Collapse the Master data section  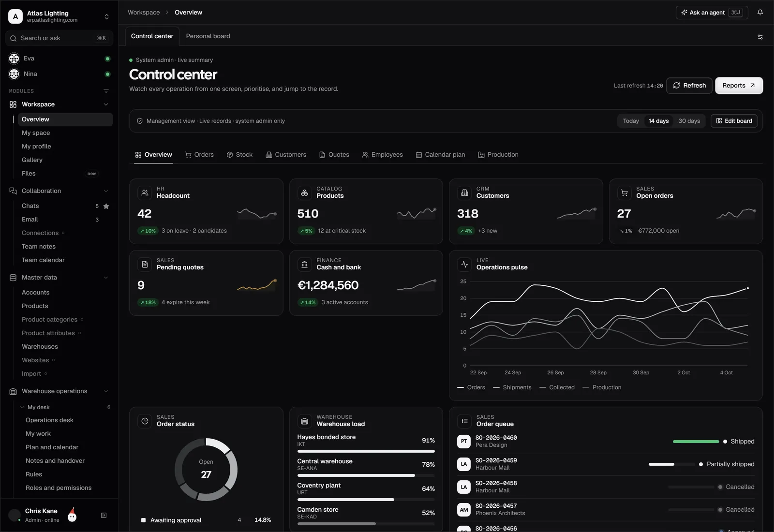(106, 278)
